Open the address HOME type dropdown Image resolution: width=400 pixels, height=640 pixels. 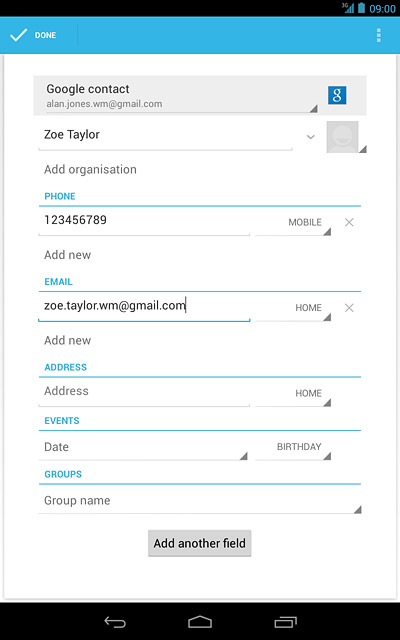(293, 394)
